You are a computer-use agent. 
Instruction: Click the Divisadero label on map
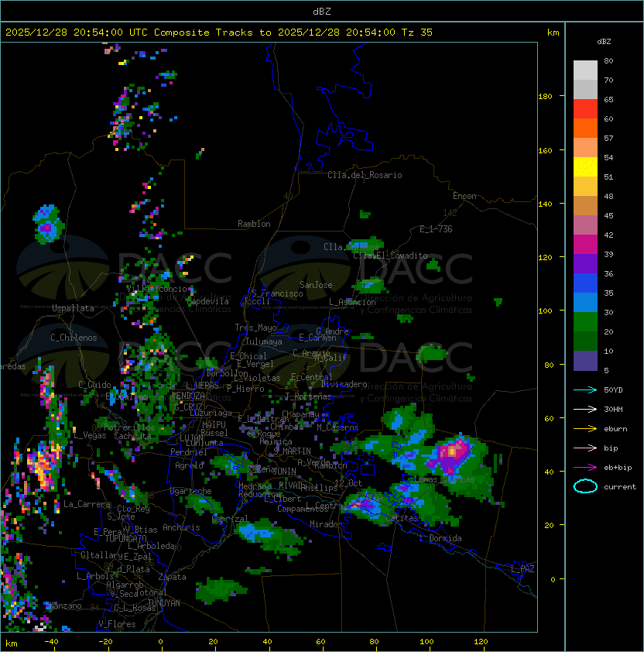(x=344, y=384)
